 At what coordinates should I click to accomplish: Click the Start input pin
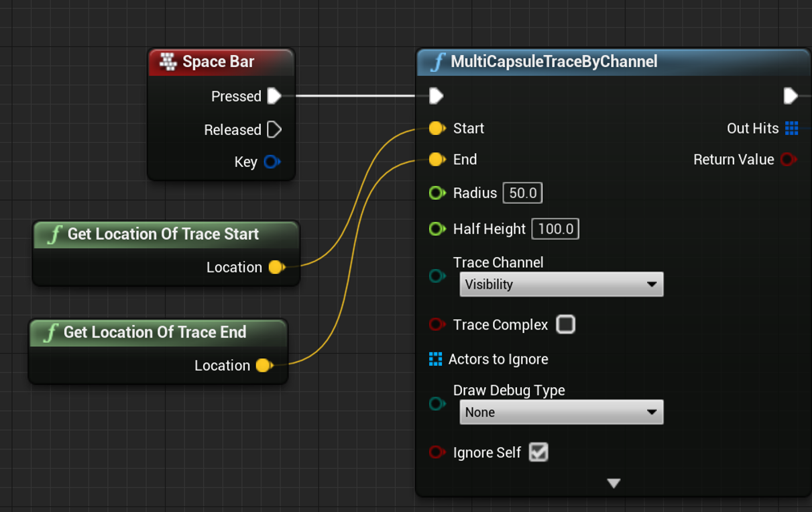click(437, 128)
